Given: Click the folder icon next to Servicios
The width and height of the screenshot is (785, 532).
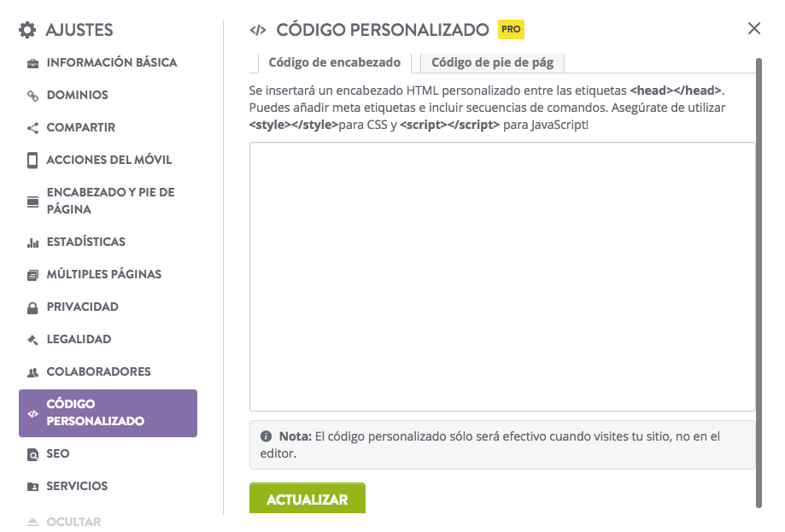Looking at the screenshot, I should 32,487.
